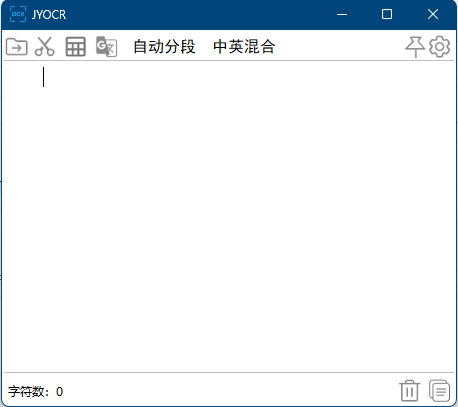Click the zero value after 字符数

point(59,392)
